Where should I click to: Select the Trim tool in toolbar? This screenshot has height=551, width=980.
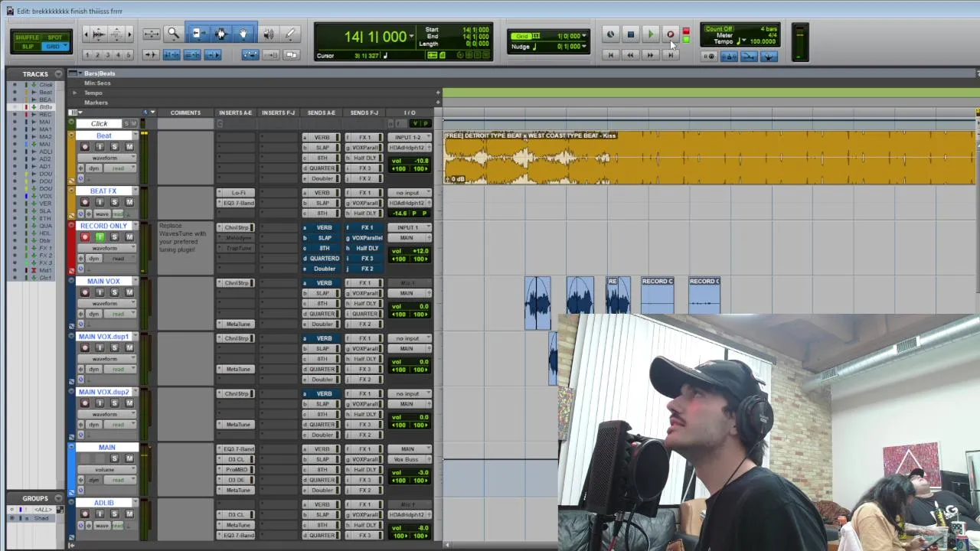pos(198,34)
